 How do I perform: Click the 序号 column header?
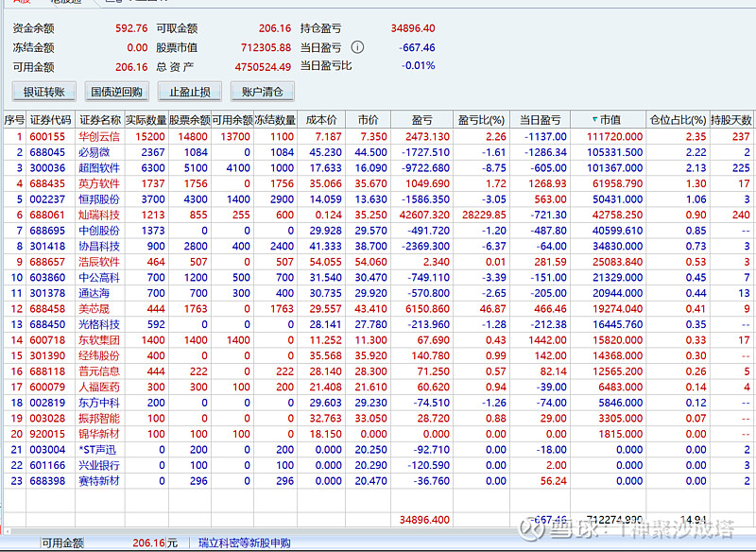pos(14,119)
